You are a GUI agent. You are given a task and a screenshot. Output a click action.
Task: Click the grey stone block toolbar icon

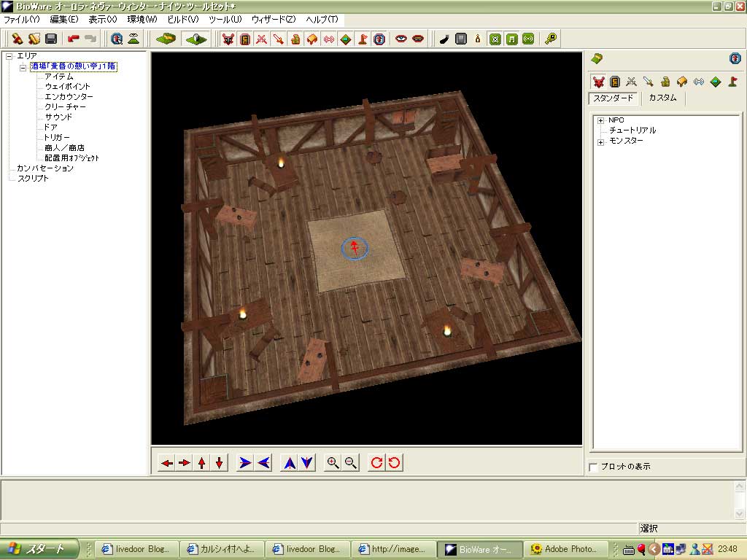click(461, 39)
